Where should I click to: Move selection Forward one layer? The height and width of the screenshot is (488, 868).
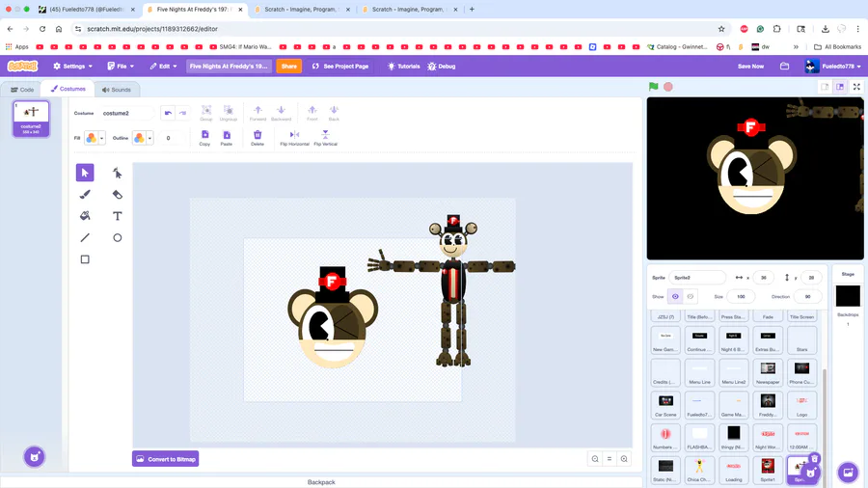click(258, 113)
